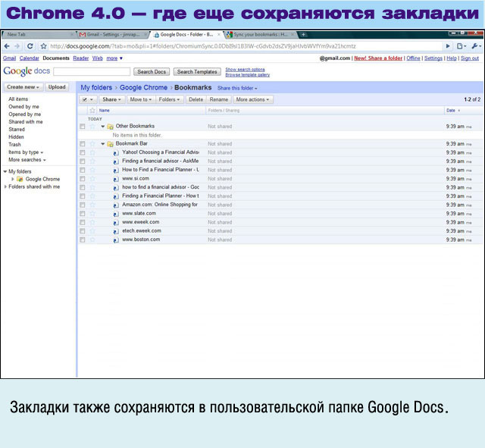This screenshot has width=485, height=448.
Task: Click the Google docs logo
Action: coord(27,71)
